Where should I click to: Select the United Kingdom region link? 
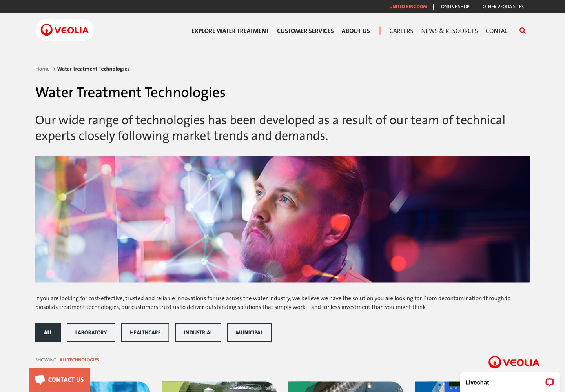point(408,7)
